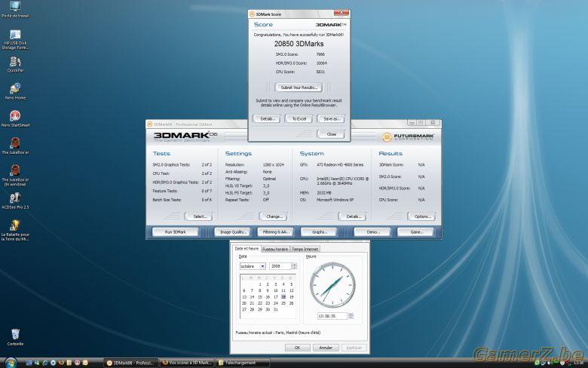This screenshot has height=368, width=588.
Task: Click Close in the 3DMark Score window
Action: click(x=331, y=134)
